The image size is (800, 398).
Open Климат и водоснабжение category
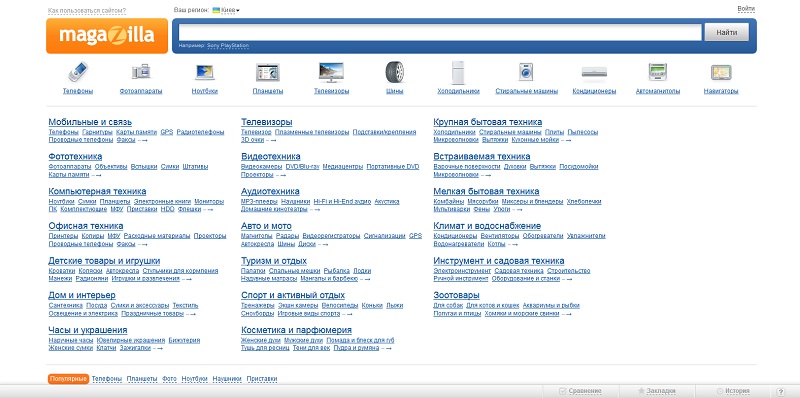(487, 226)
